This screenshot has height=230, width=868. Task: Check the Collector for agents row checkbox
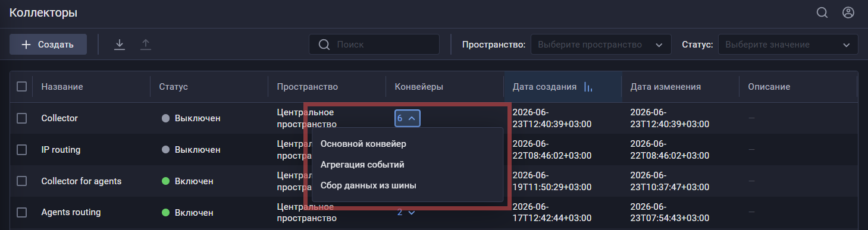pos(22,181)
